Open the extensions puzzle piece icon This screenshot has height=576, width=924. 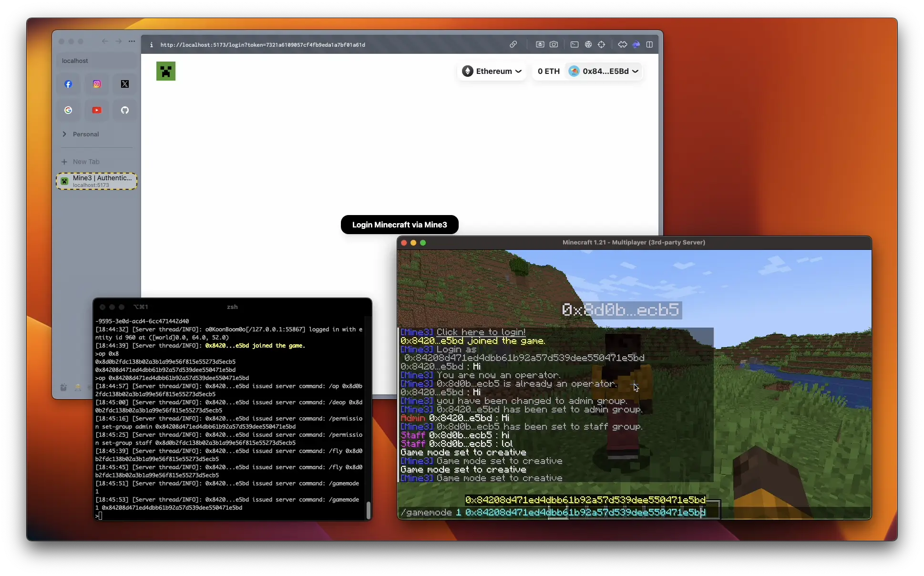[623, 44]
